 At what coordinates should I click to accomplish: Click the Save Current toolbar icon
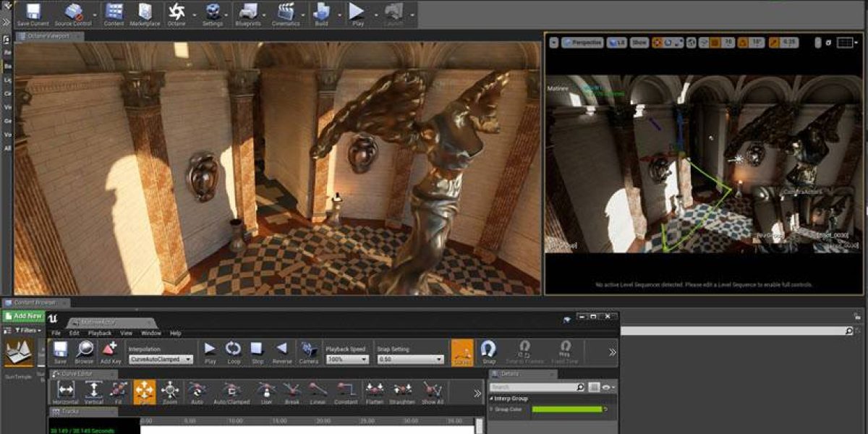[32, 12]
